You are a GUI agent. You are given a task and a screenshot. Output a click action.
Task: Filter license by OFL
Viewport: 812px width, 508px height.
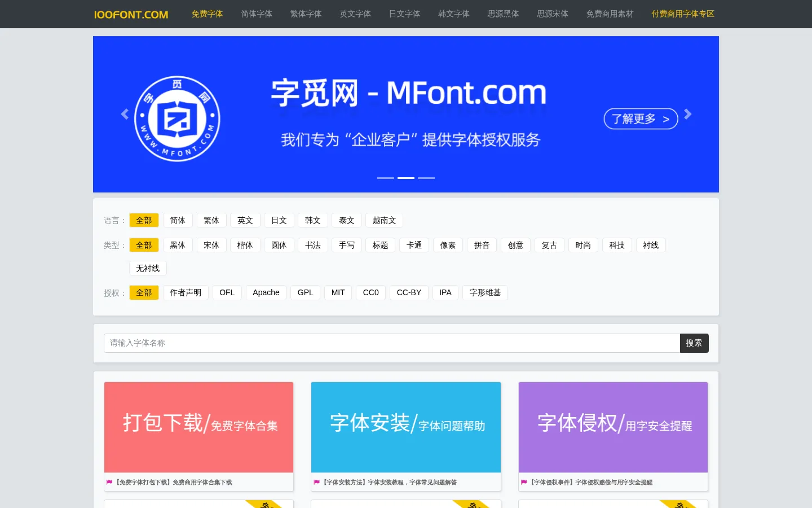227,292
